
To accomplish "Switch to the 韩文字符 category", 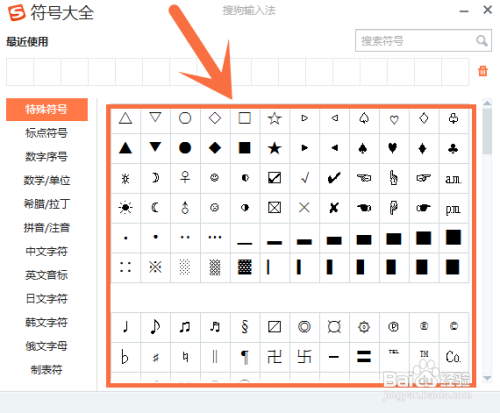I will [x=47, y=322].
